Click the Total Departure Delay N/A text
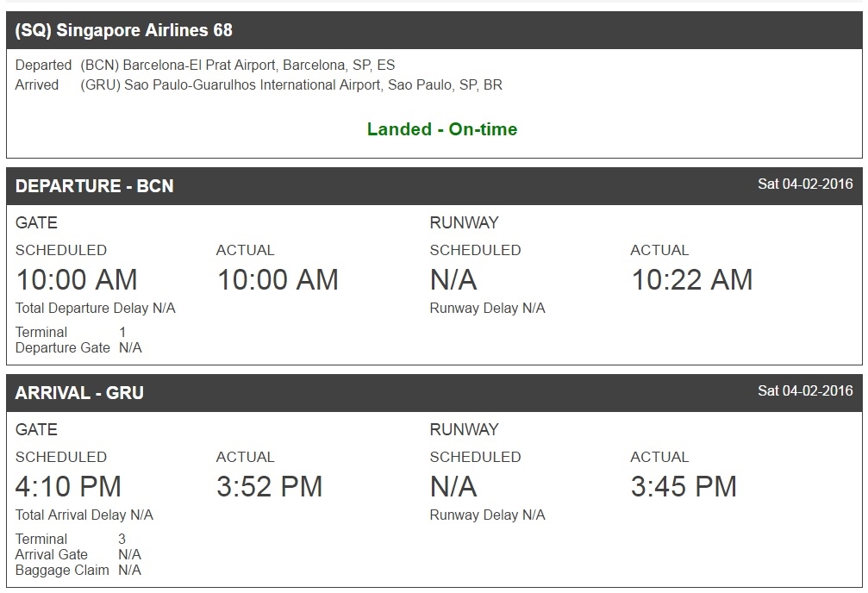 pyautogui.click(x=96, y=308)
